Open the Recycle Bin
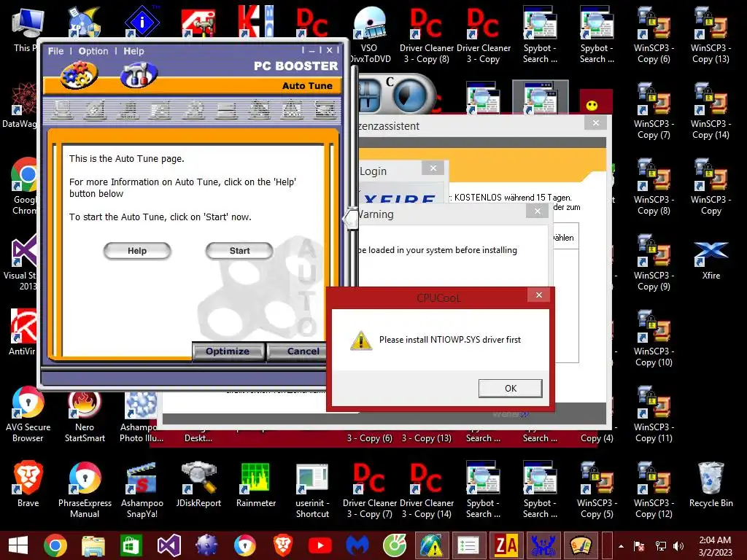This screenshot has width=747, height=560. pos(711,484)
